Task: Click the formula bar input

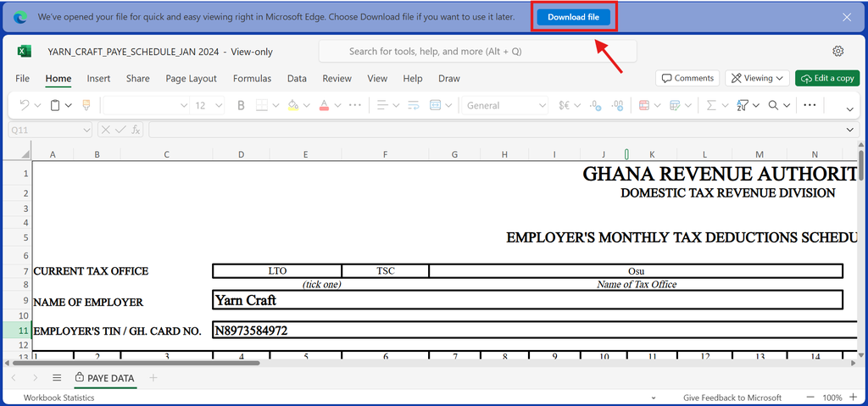Action: tap(497, 130)
